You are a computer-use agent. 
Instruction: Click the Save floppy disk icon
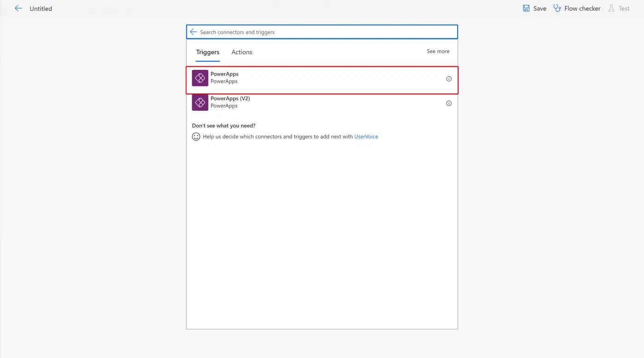[526, 8]
